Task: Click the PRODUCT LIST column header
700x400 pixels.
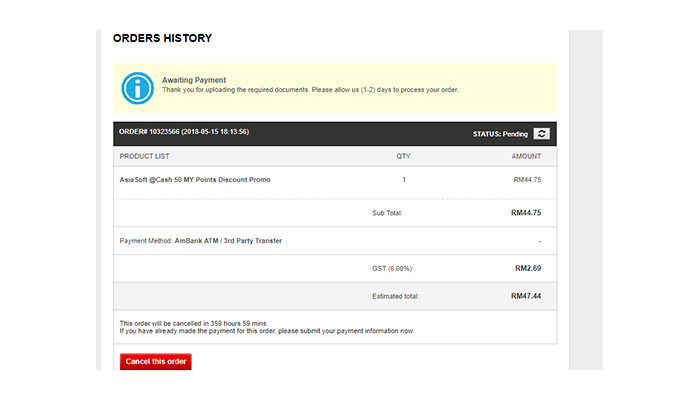Action: (144, 156)
